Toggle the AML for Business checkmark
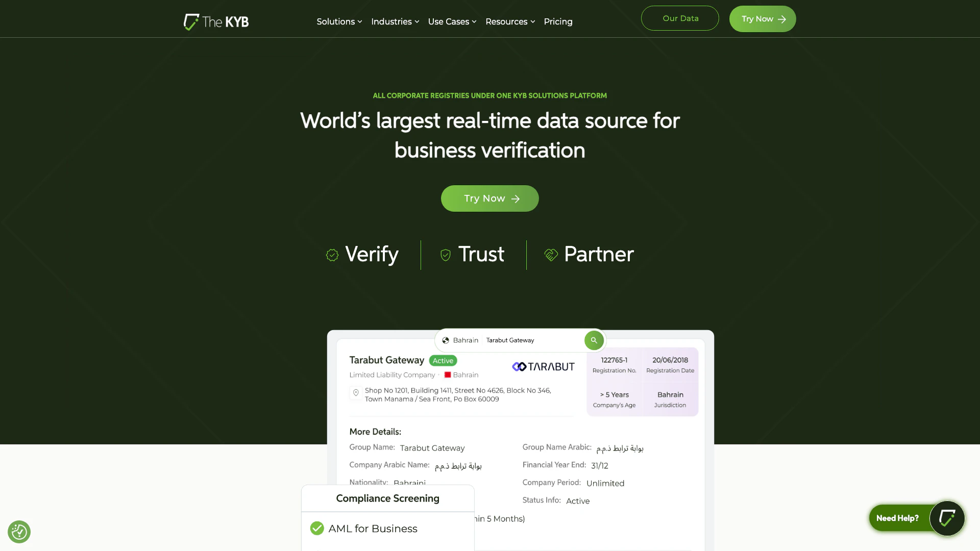The width and height of the screenshot is (980, 551). pos(317,529)
